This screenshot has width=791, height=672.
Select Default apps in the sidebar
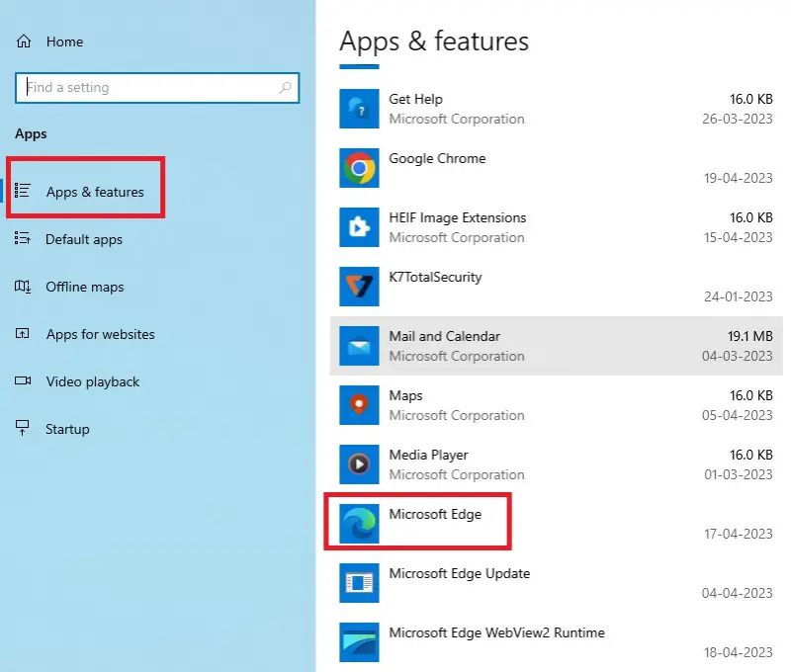(83, 239)
